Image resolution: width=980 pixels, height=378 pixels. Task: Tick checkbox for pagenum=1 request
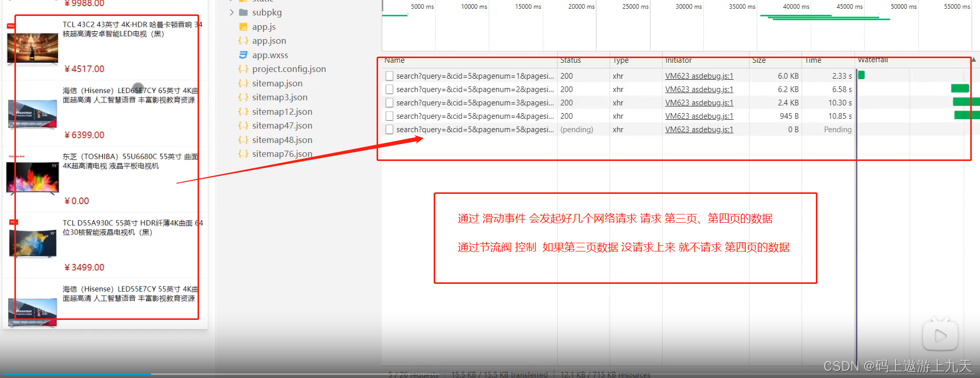389,76
